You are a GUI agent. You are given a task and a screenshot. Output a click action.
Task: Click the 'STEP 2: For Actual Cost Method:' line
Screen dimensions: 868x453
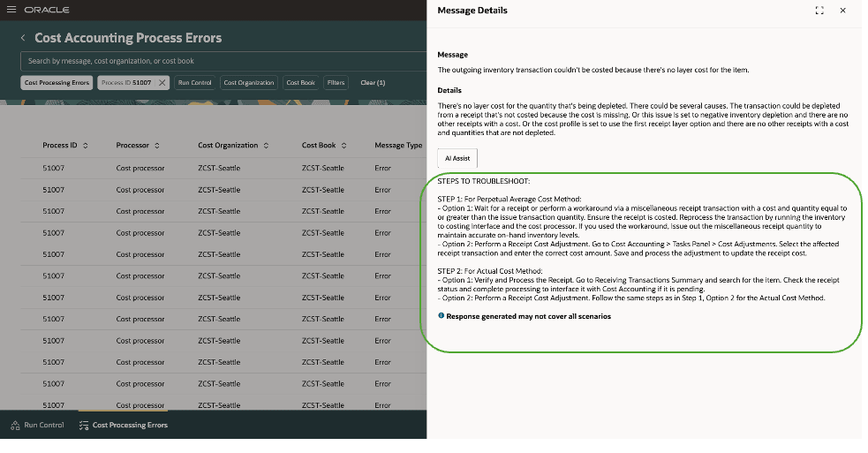pyautogui.click(x=490, y=271)
